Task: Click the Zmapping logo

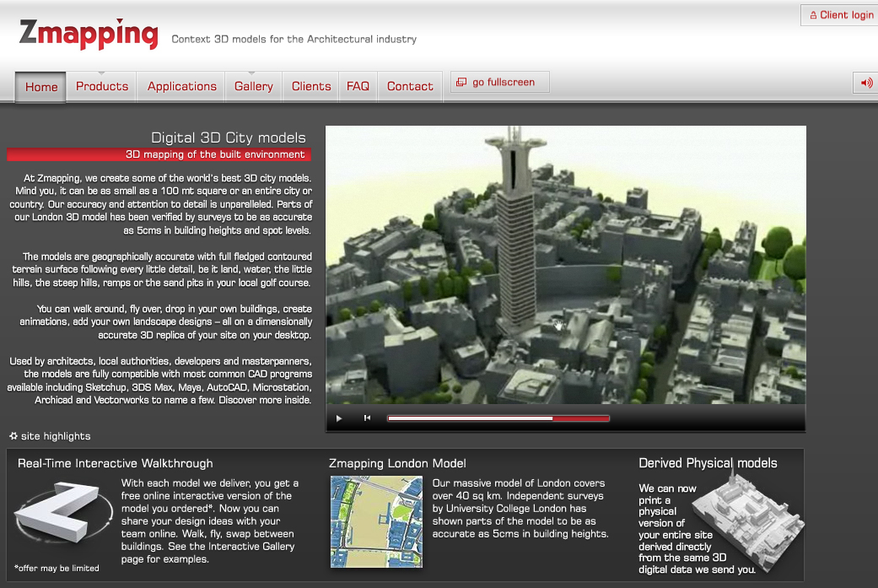Action: (89, 34)
